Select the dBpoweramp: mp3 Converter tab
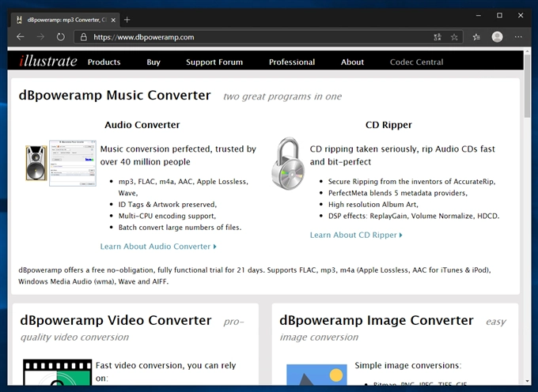This screenshot has height=392, width=538. pyautogui.click(x=65, y=20)
